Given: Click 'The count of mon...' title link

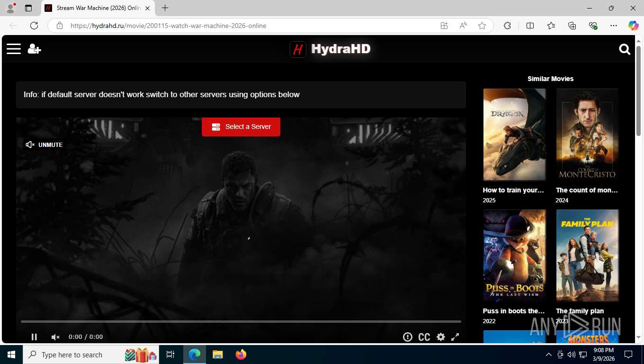Looking at the screenshot, I should pos(587,190).
